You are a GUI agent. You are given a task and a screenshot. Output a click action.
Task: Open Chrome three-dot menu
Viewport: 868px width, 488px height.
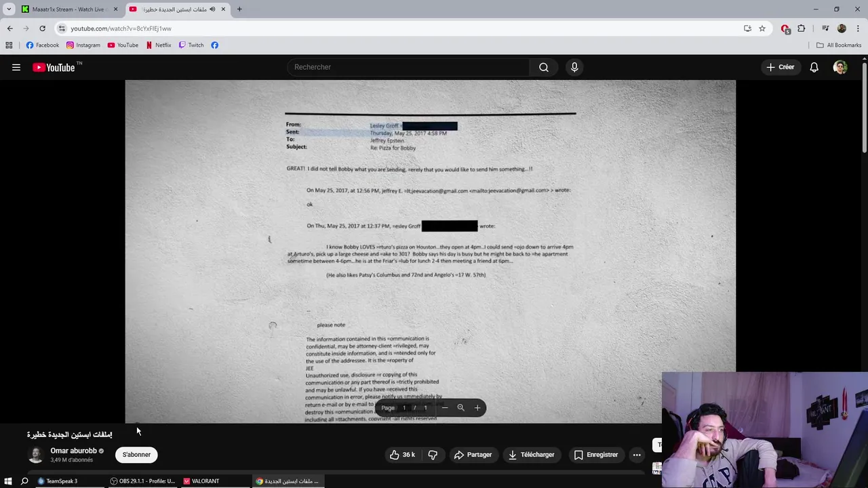tap(858, 28)
